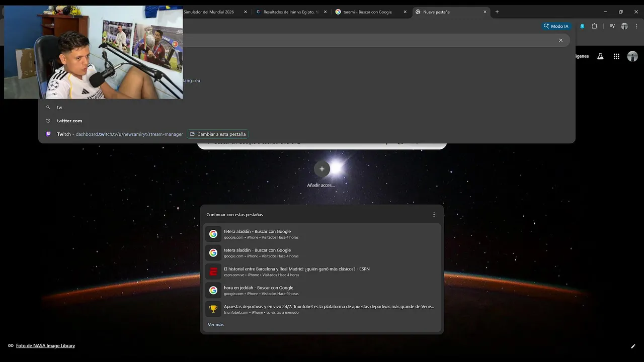
Task: Close the Resultados de Irán vs Egipto tab
Action: click(326, 12)
